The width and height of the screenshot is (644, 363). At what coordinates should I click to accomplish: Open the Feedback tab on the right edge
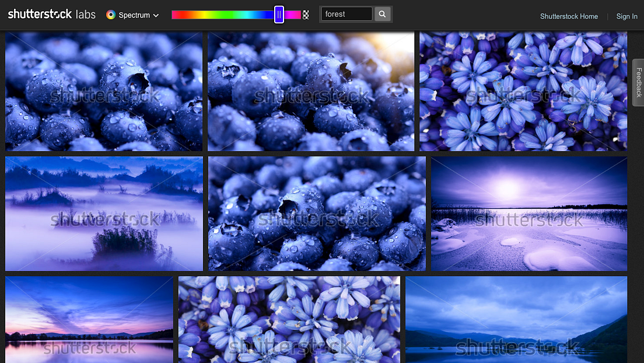(x=638, y=82)
